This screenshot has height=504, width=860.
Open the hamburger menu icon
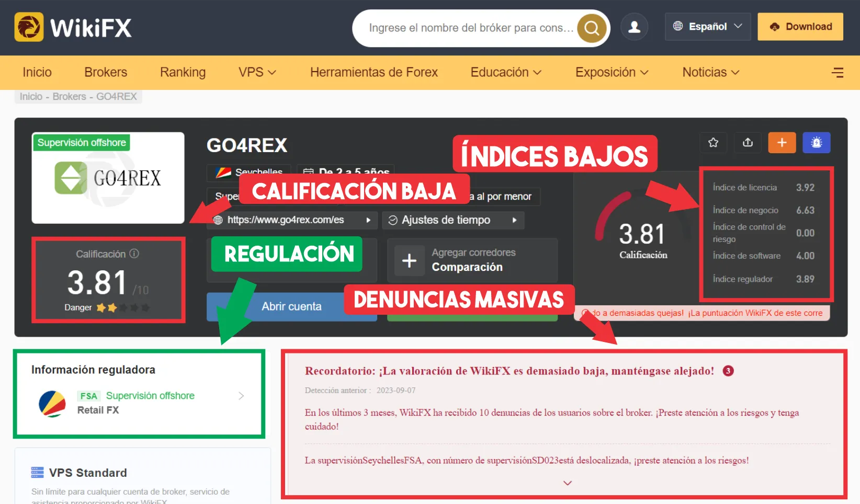(838, 73)
